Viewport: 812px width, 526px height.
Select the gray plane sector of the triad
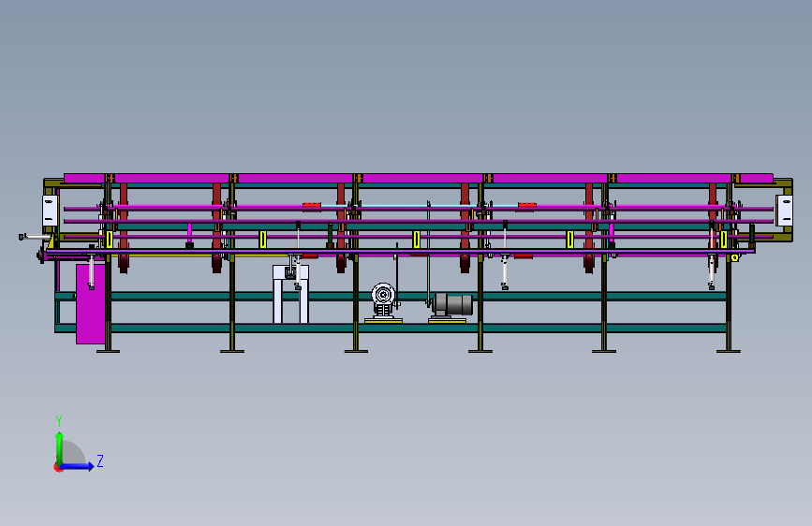pos(74,453)
